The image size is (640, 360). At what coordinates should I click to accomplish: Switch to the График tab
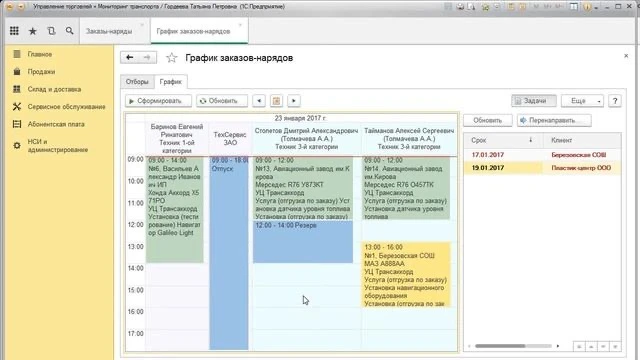point(171,82)
